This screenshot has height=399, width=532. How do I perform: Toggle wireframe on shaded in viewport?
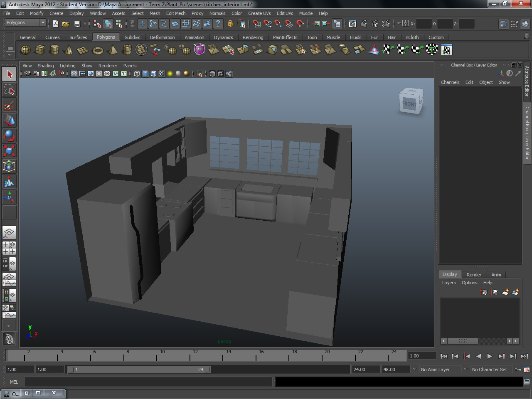click(153, 74)
